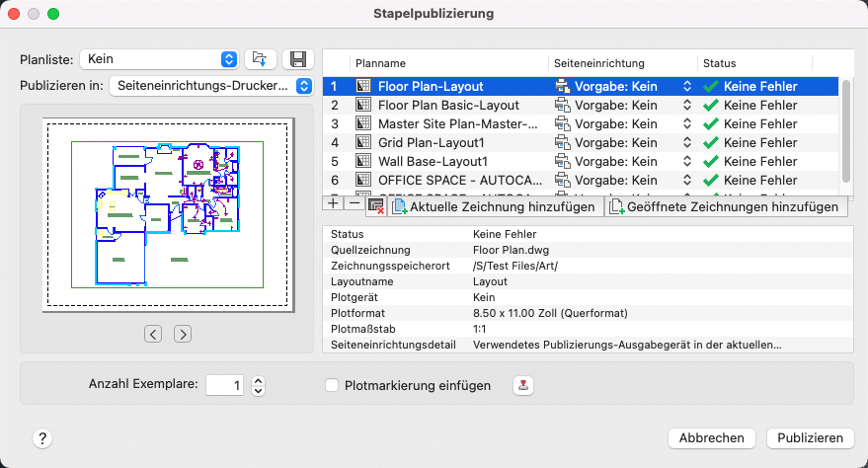This screenshot has width=868, height=468.
Task: Click page setup icon in Grid Plan-Layout1 row
Action: (563, 143)
